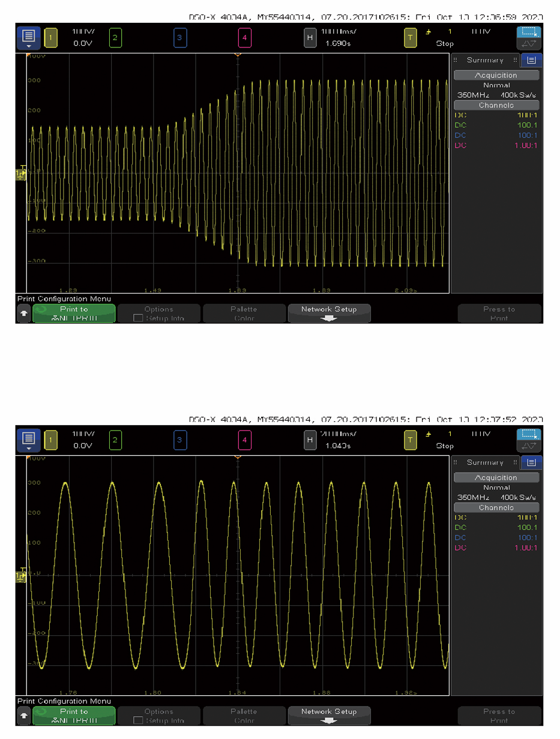This screenshot has width=560, height=739.
Task: Expand Network Setup softkey in top screenshot
Action: (329, 313)
